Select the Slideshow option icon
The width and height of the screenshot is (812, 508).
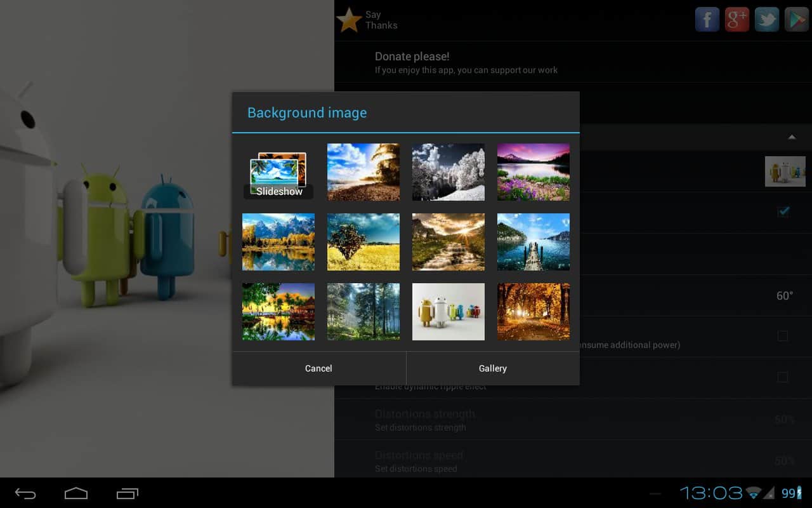278,173
